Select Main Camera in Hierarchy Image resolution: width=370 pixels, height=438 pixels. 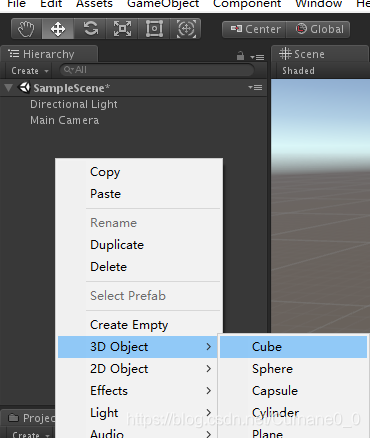pyautogui.click(x=64, y=120)
